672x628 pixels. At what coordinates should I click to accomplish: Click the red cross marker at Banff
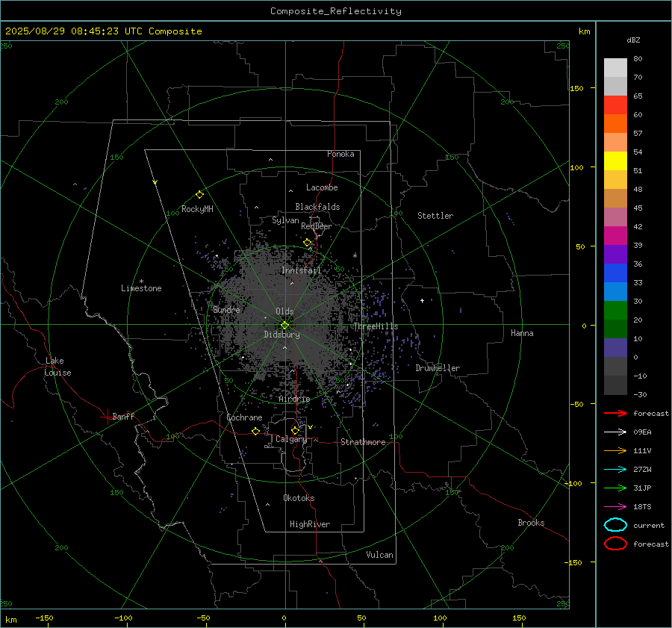(107, 417)
